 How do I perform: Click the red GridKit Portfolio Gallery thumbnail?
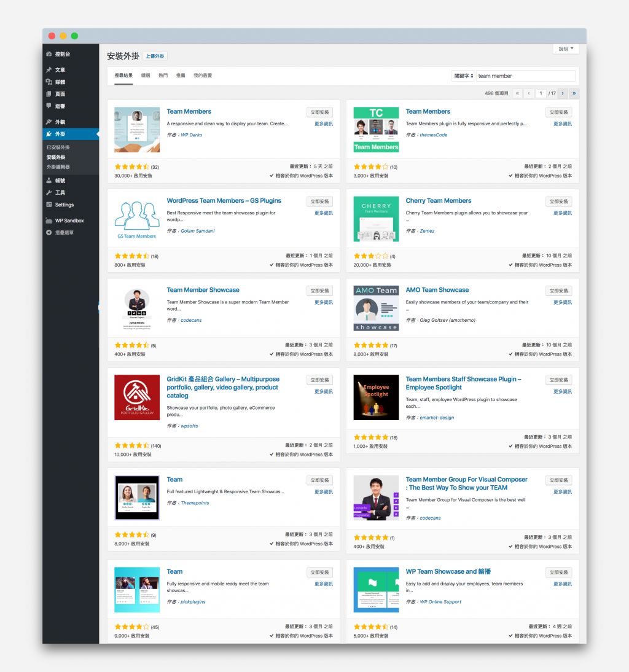pyautogui.click(x=137, y=397)
